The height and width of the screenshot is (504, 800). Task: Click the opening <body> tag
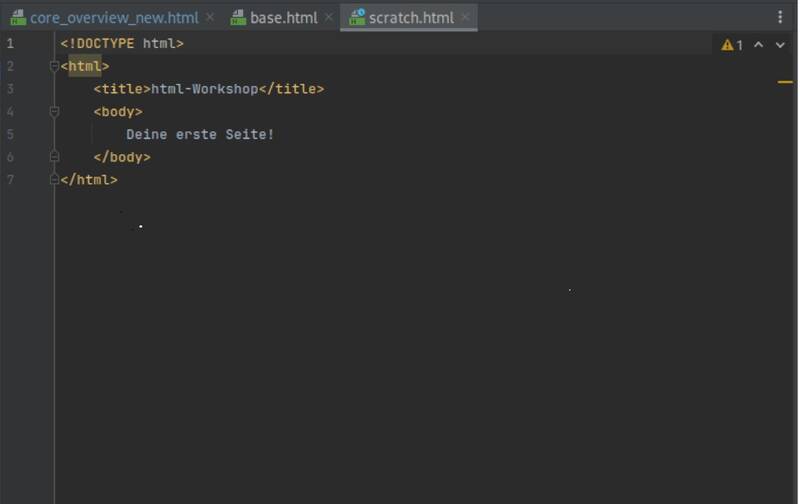click(x=118, y=112)
